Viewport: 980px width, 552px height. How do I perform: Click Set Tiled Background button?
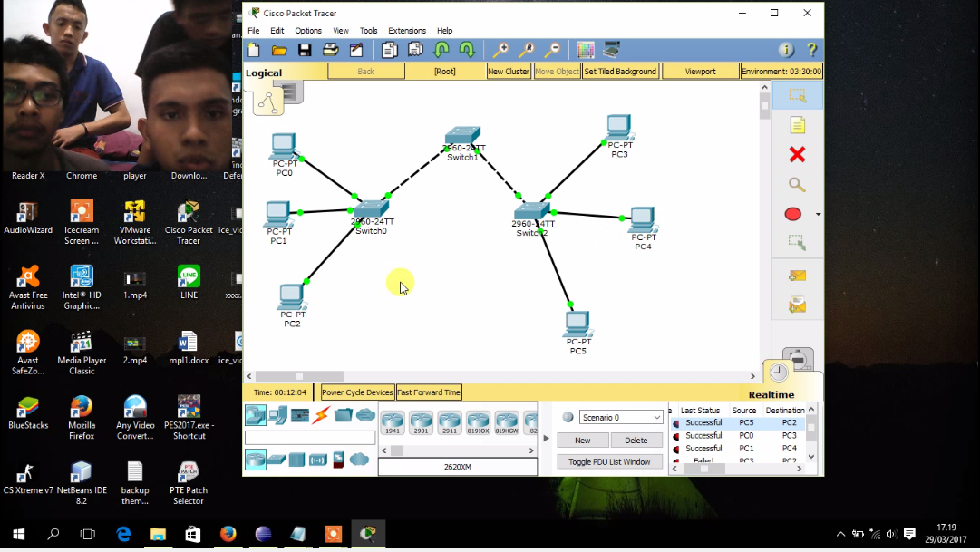click(x=620, y=72)
